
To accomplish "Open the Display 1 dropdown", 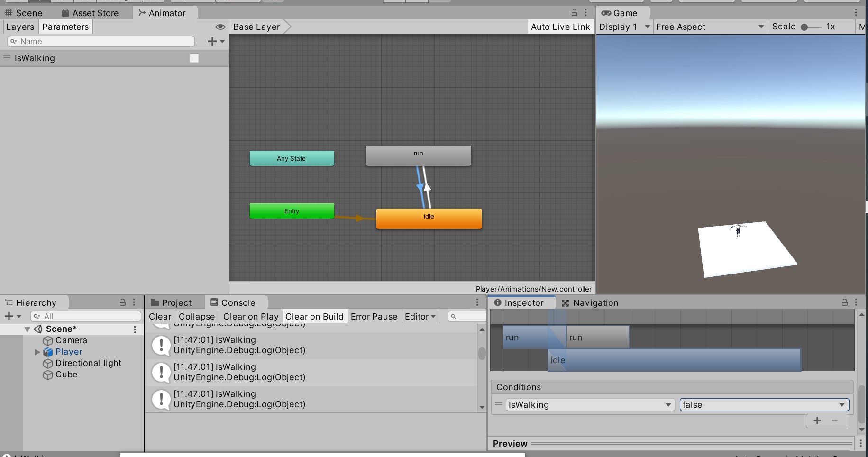I will [x=624, y=27].
